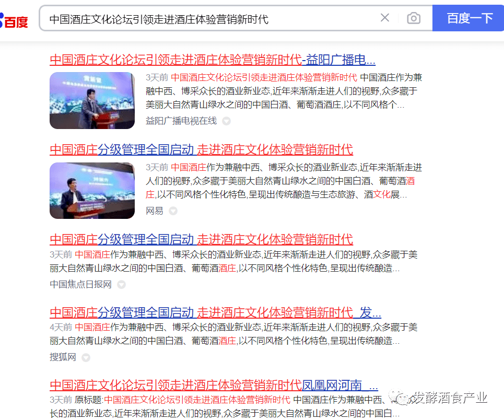The width and height of the screenshot is (504, 420).
Task: Expand the dropdown arrow beside 益阳广播电视在线
Action: click(226, 121)
